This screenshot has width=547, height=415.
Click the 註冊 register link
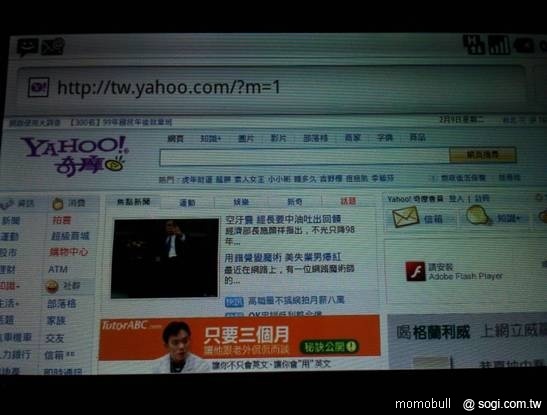(x=482, y=198)
